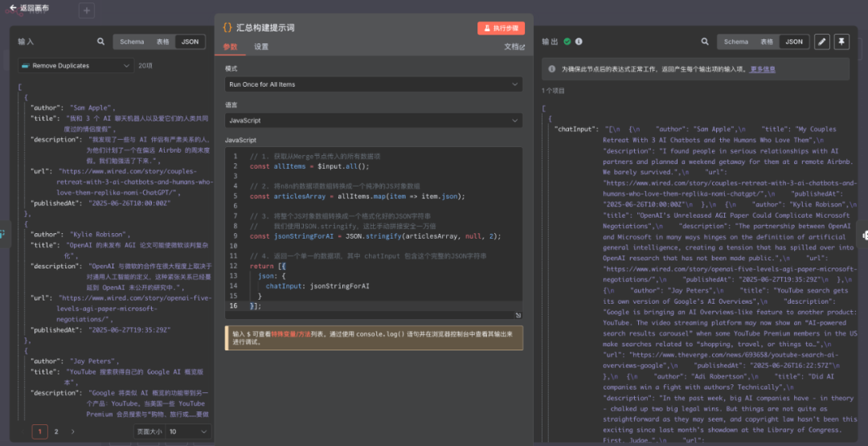Open the 特殊变量/方法 link

click(289, 334)
